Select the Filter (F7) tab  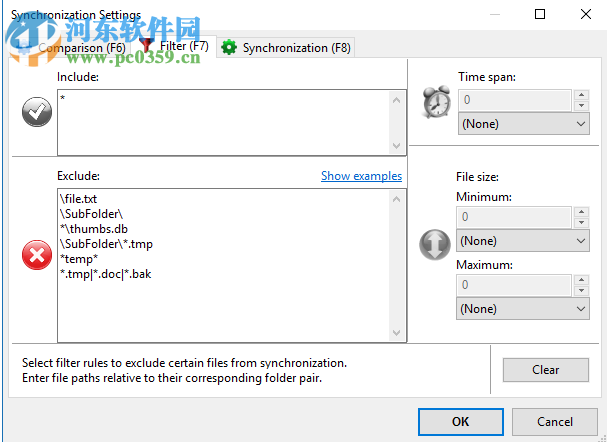point(174,46)
